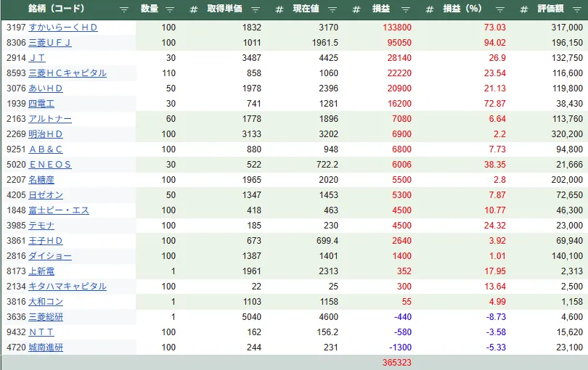This screenshot has height=370, width=588.
Task: Select the 取得単価 column header label
Action: (224, 9)
